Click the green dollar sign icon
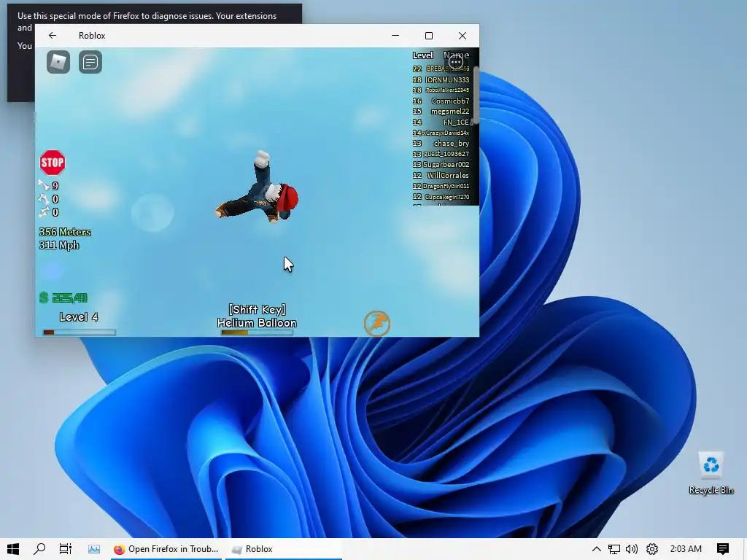Image resolution: width=747 pixels, height=560 pixels. pyautogui.click(x=44, y=297)
